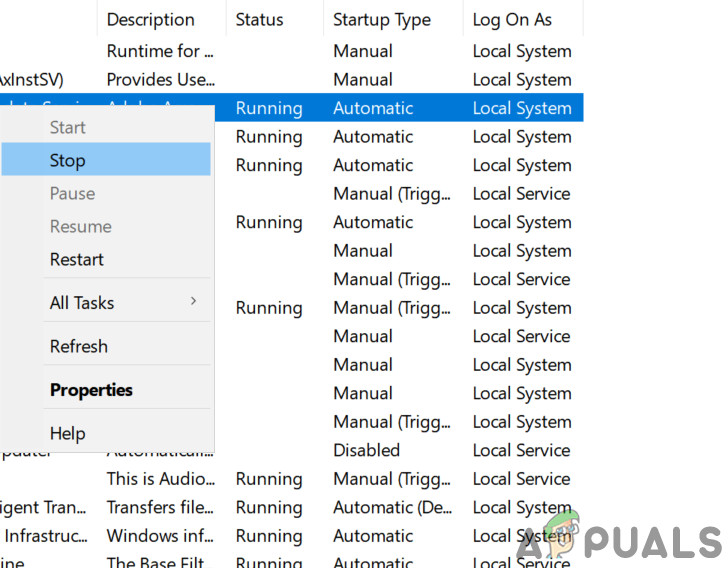Select 'The Base Filt...' service row
The width and height of the screenshot is (728, 568).
(x=160, y=561)
